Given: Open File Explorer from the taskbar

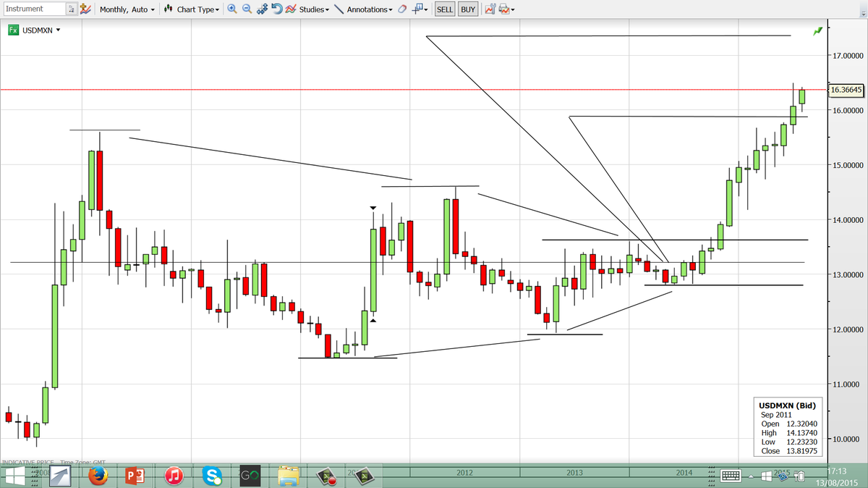Looking at the screenshot, I should pos(289,476).
